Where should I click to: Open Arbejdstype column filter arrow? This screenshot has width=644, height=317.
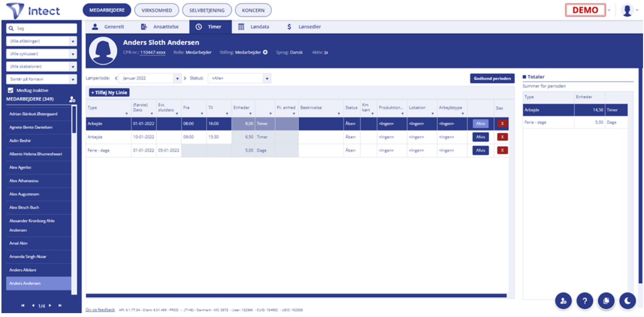point(463,114)
